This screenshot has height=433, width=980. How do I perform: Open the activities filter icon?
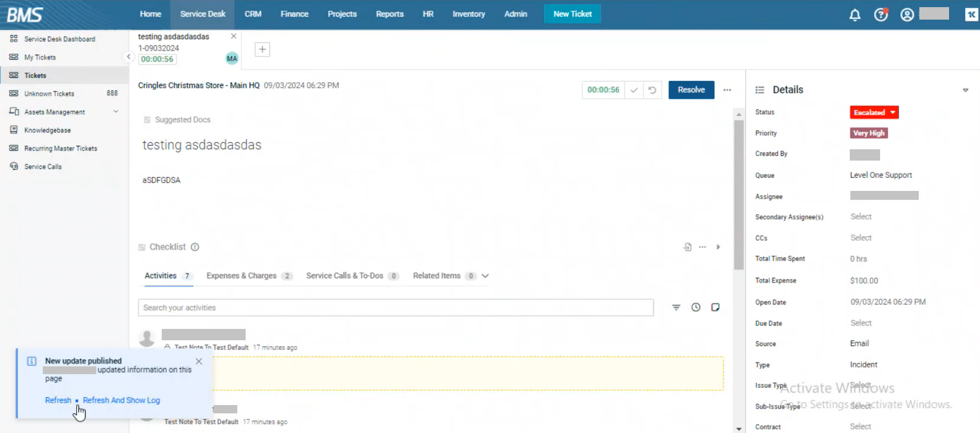point(676,308)
